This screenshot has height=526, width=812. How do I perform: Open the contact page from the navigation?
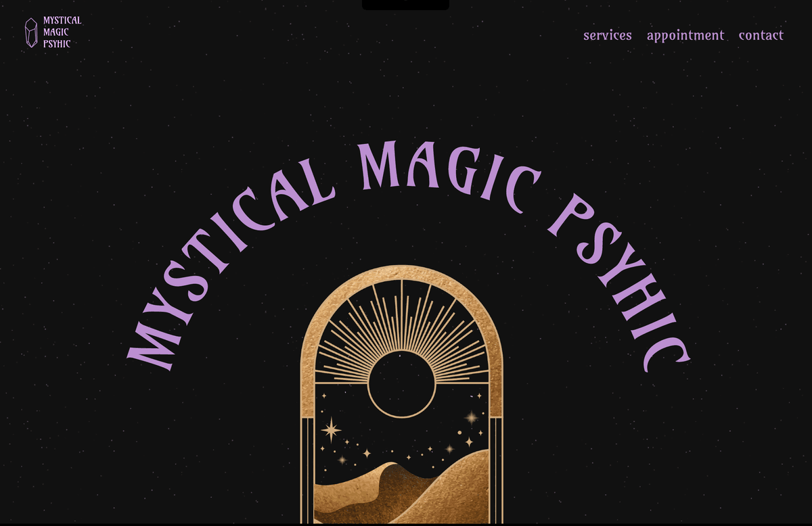[761, 35]
